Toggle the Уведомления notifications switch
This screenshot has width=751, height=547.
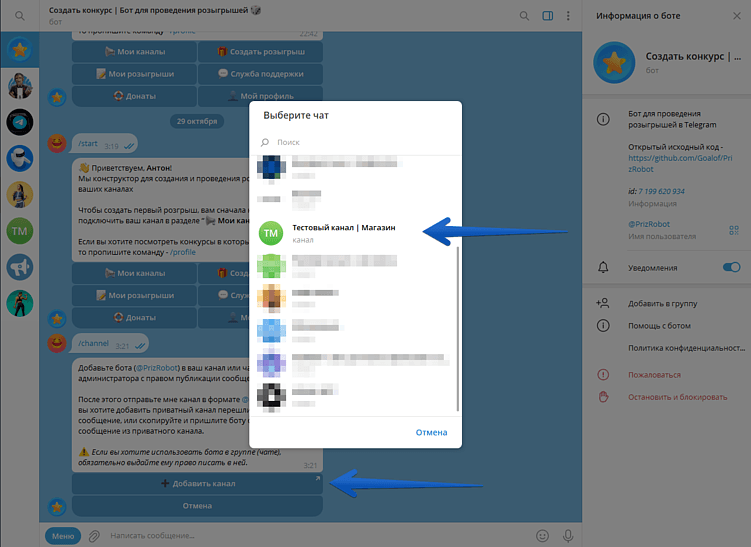731,267
